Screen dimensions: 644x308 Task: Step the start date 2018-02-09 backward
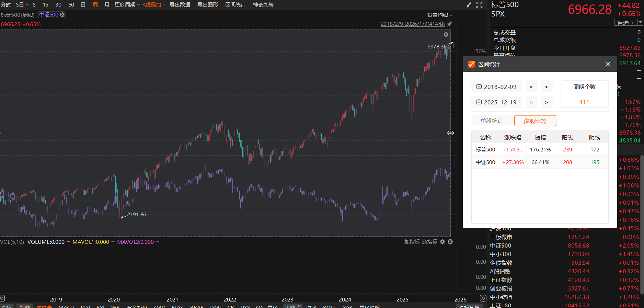coord(531,87)
